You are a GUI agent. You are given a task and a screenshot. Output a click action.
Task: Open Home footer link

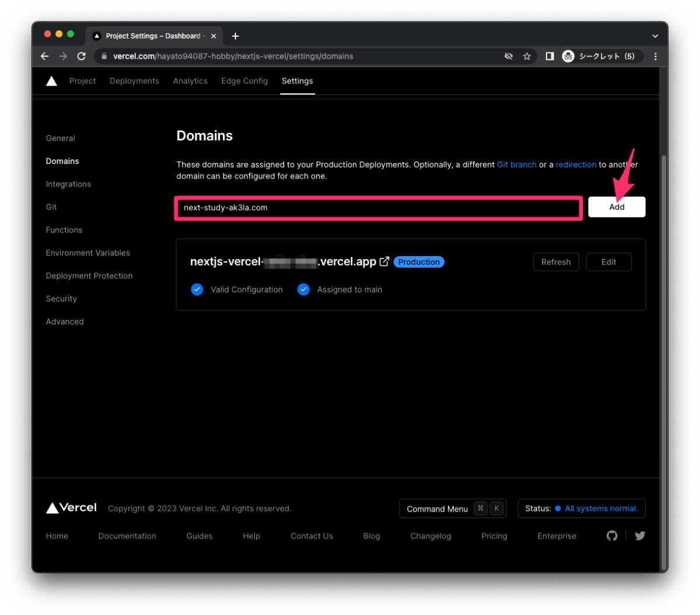coord(57,536)
